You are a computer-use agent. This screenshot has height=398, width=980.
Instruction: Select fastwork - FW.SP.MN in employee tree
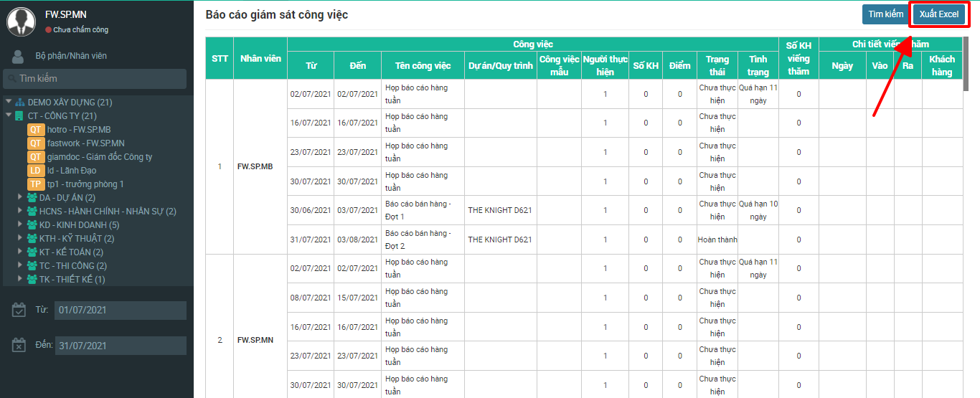point(85,143)
